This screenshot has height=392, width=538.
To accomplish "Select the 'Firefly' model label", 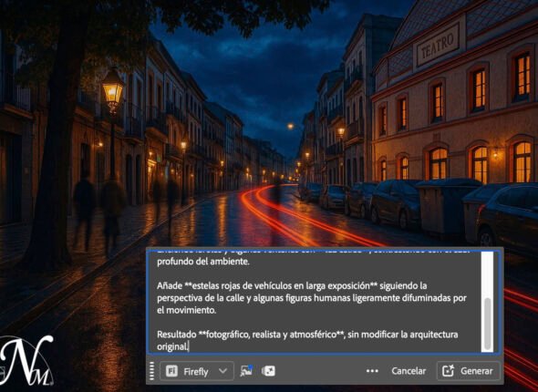I will 196,371.
